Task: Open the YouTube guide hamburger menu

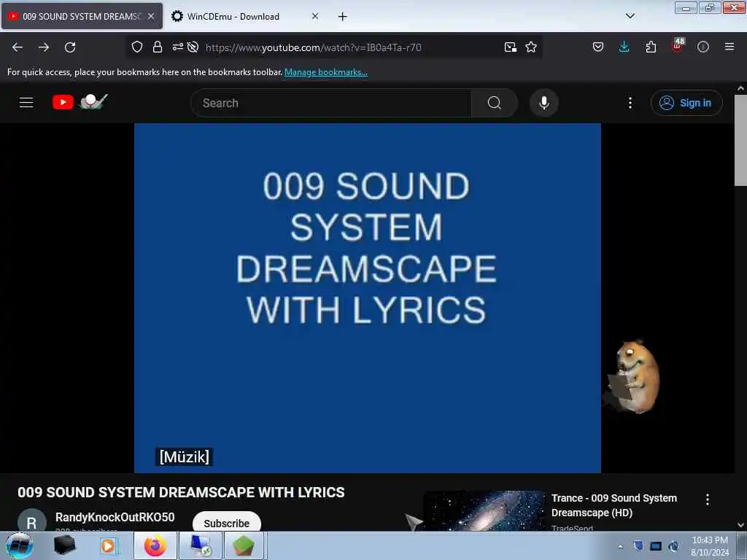Action: coord(26,102)
